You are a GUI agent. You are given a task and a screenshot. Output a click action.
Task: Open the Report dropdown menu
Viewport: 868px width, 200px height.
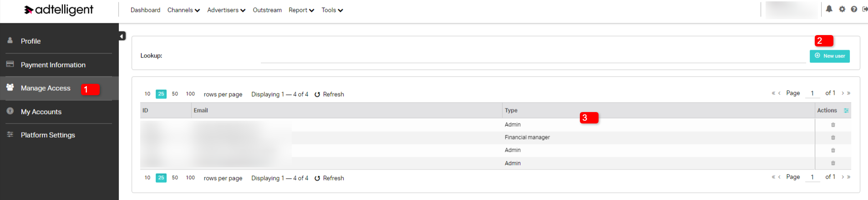coord(301,10)
